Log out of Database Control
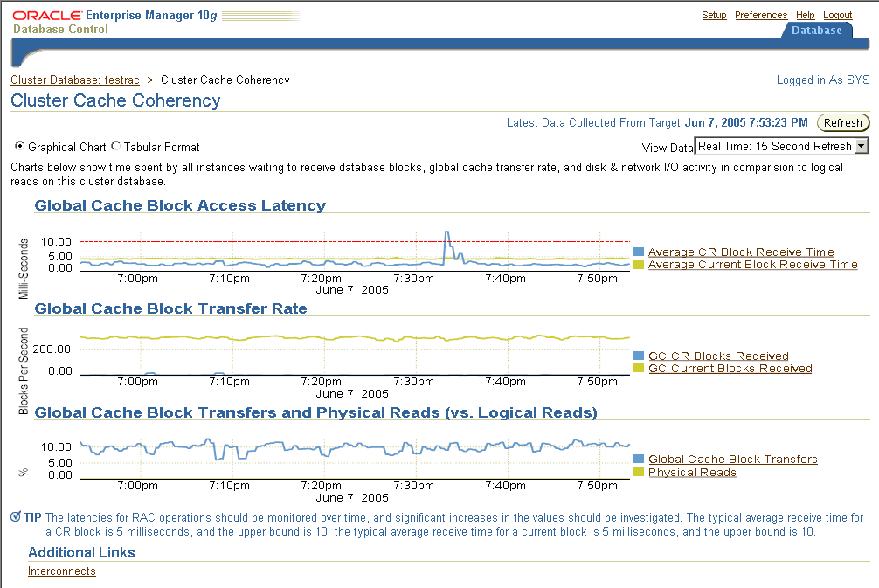 pos(837,15)
